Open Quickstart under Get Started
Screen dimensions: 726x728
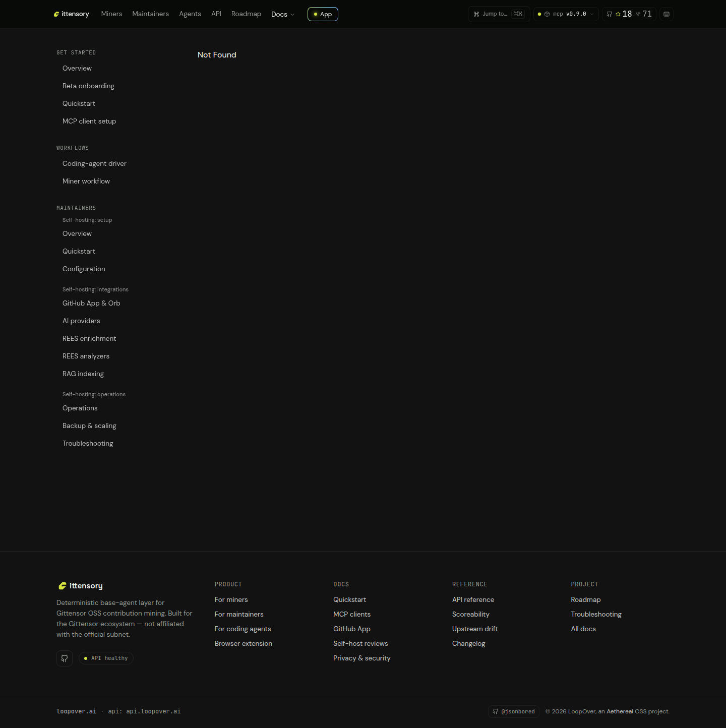click(79, 103)
